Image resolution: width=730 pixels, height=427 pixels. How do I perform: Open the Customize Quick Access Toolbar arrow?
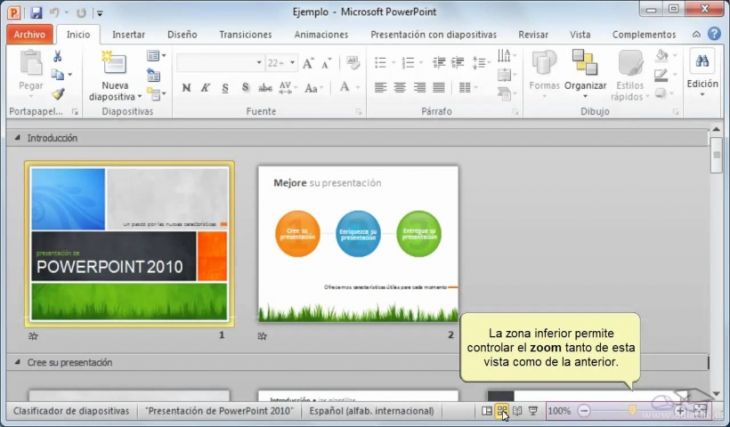tap(100, 13)
